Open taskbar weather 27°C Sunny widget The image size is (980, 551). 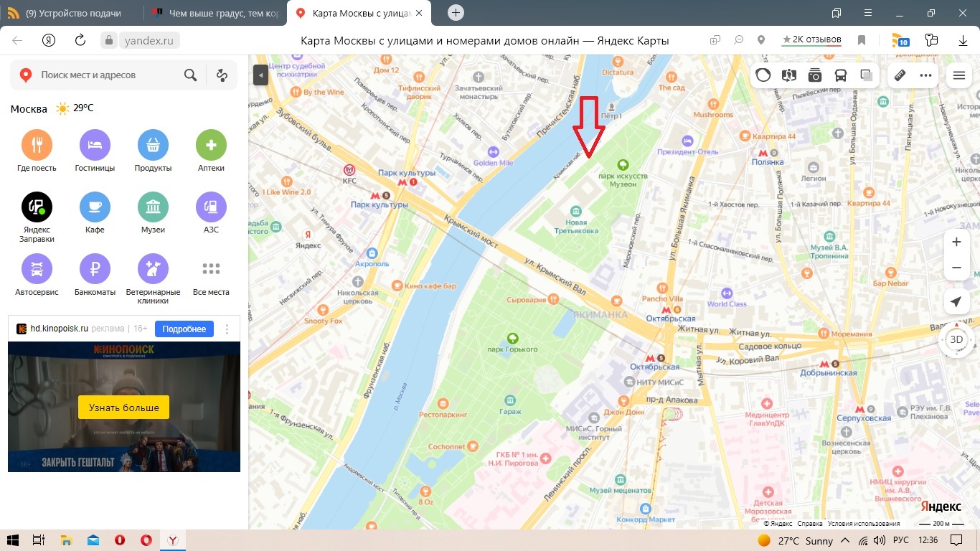click(796, 540)
